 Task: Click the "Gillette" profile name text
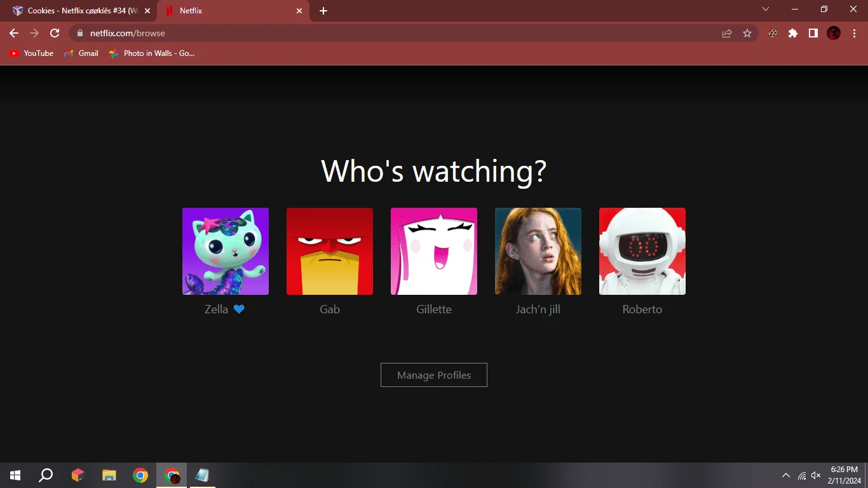click(434, 309)
